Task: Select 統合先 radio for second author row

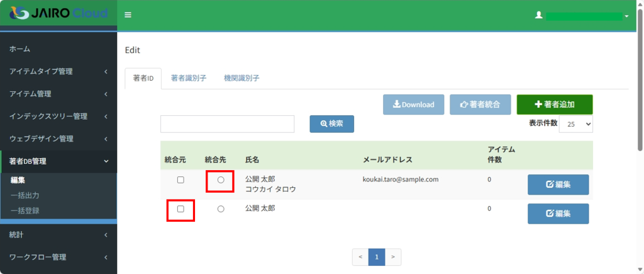Action: pyautogui.click(x=221, y=209)
